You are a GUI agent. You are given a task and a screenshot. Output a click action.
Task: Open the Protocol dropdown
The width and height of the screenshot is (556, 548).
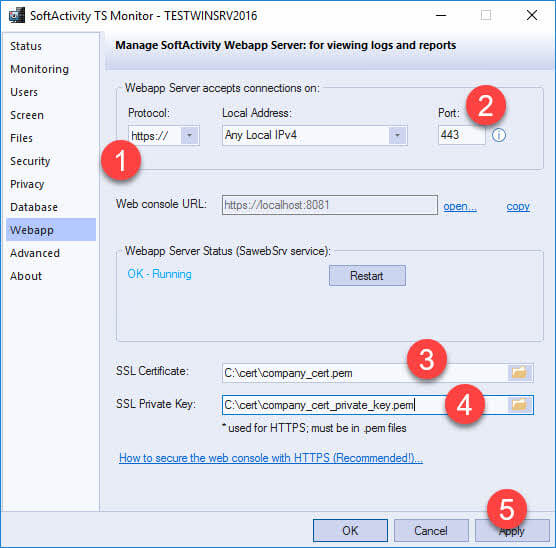tap(189, 135)
